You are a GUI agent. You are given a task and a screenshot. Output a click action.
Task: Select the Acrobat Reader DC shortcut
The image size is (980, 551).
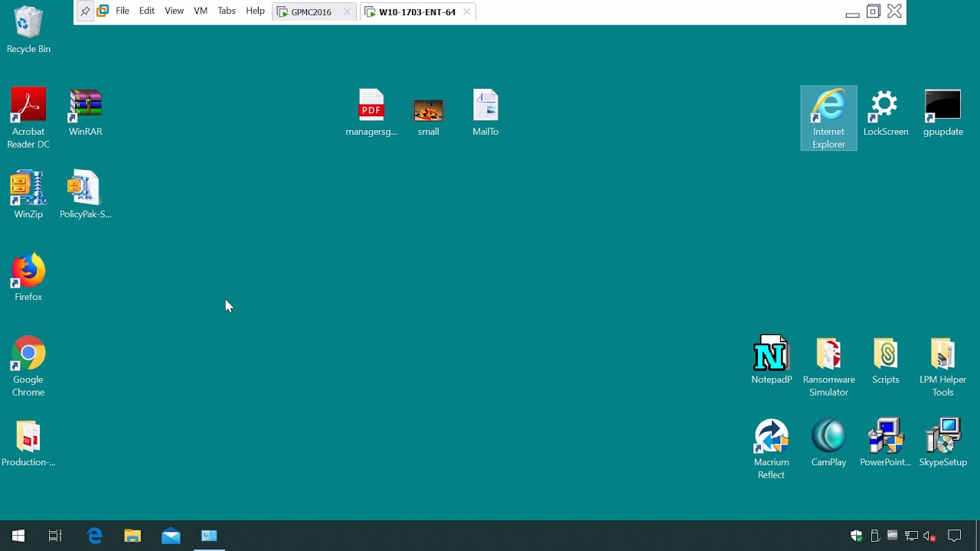click(28, 119)
